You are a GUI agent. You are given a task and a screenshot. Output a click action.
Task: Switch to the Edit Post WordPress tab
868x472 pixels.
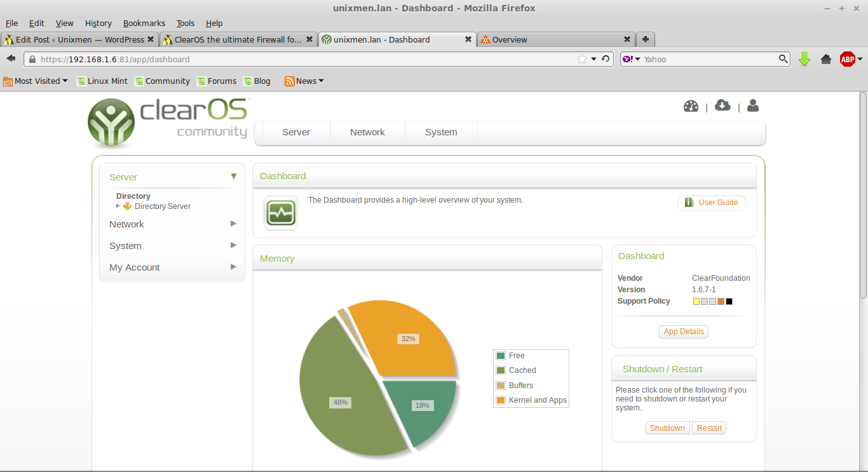pos(79,39)
